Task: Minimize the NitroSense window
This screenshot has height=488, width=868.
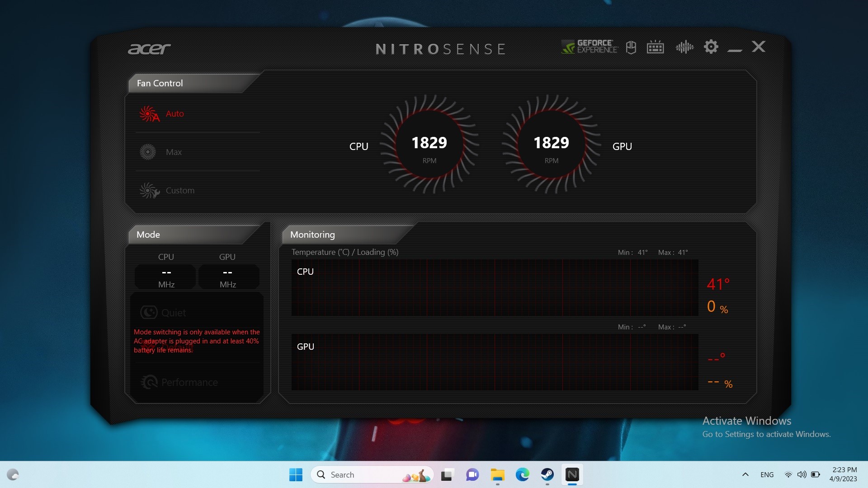Action: (735, 50)
